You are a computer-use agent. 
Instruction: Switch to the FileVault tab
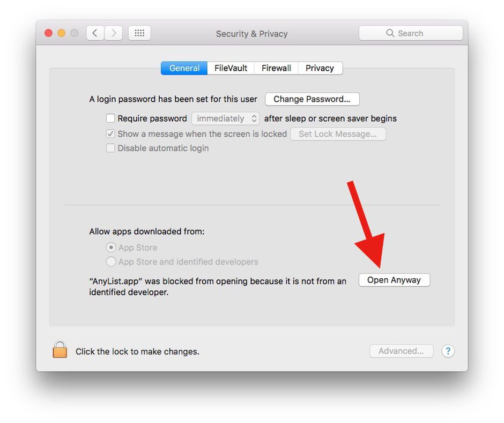(x=231, y=68)
